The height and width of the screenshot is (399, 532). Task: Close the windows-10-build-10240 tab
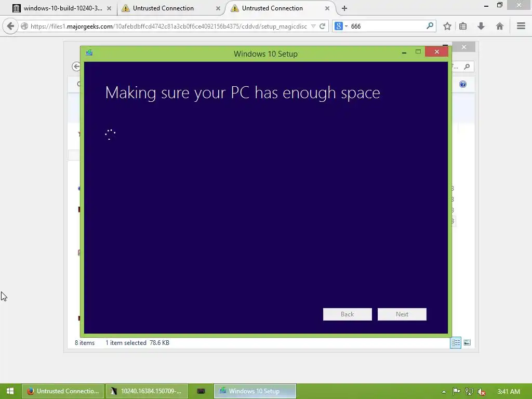coord(109,8)
